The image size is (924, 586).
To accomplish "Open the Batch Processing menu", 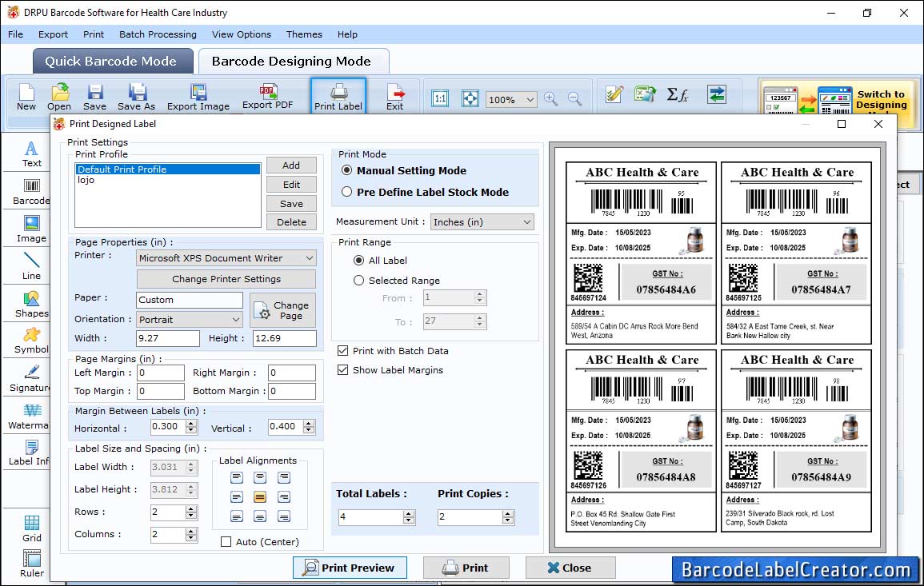I will point(158,34).
